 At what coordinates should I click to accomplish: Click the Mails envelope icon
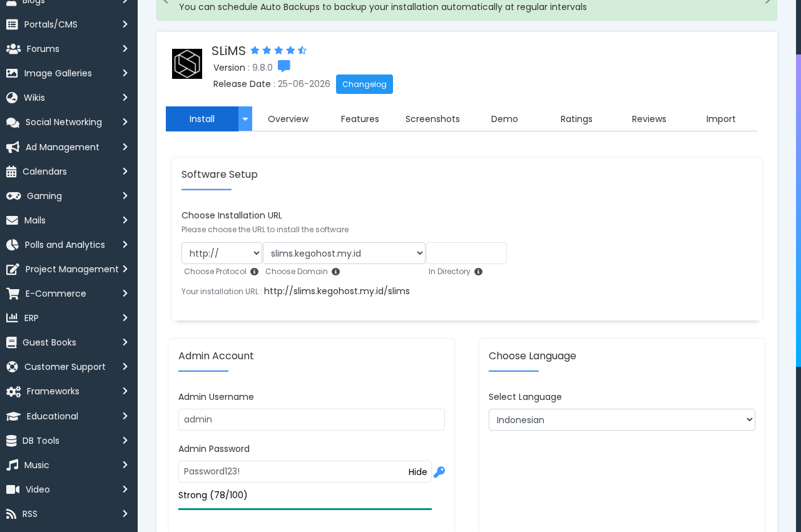pyautogui.click(x=12, y=220)
